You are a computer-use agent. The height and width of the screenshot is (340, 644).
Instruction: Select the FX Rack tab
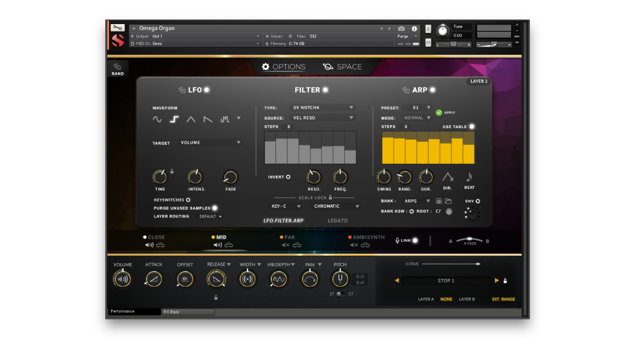tap(188, 312)
